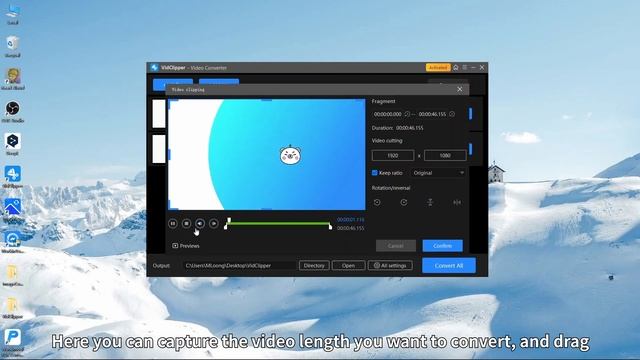Viewport: 640px width, 360px height.
Task: Open the home icon in VidClipper title bar
Action: [x=456, y=67]
